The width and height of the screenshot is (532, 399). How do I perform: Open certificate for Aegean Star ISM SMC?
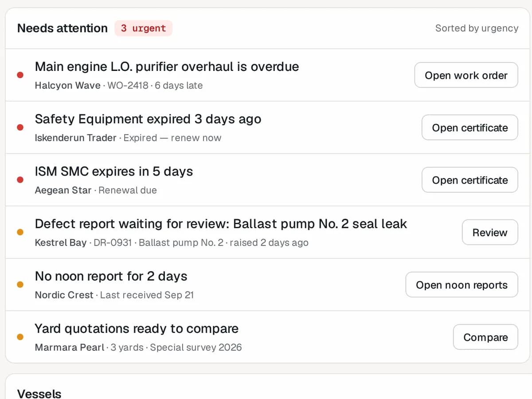click(469, 180)
